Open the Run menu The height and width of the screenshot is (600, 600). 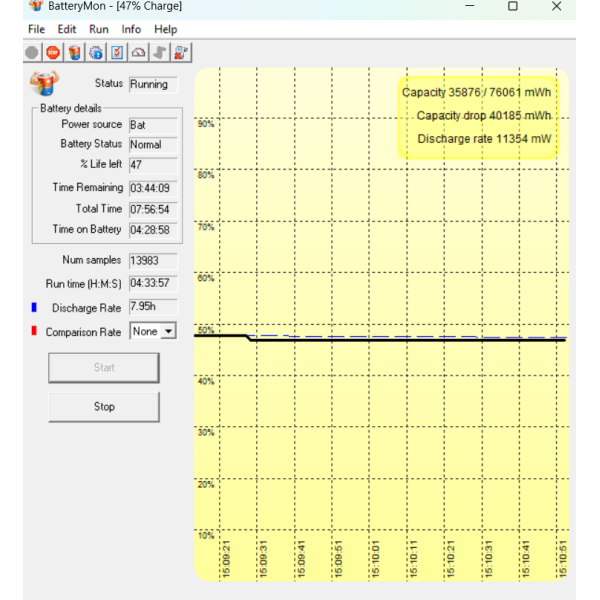pyautogui.click(x=99, y=29)
